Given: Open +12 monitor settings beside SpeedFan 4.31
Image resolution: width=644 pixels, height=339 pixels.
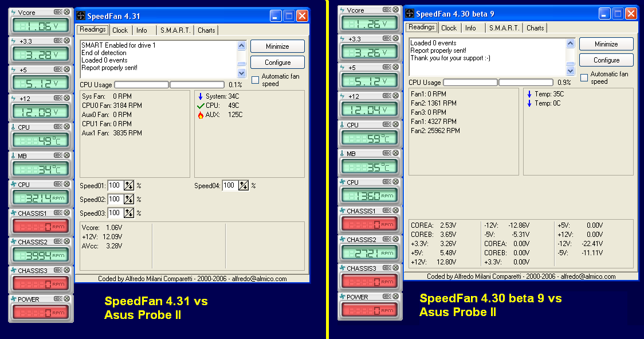Looking at the screenshot, I should (58, 98).
